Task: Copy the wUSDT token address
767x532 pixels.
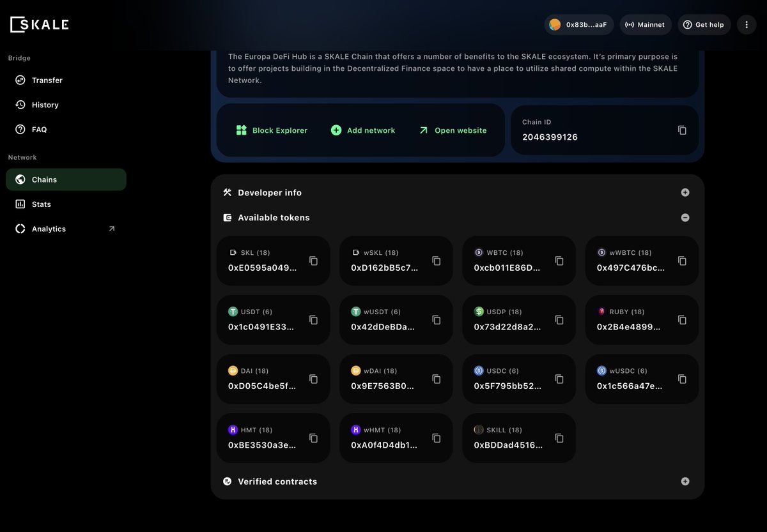Action: [436, 320]
